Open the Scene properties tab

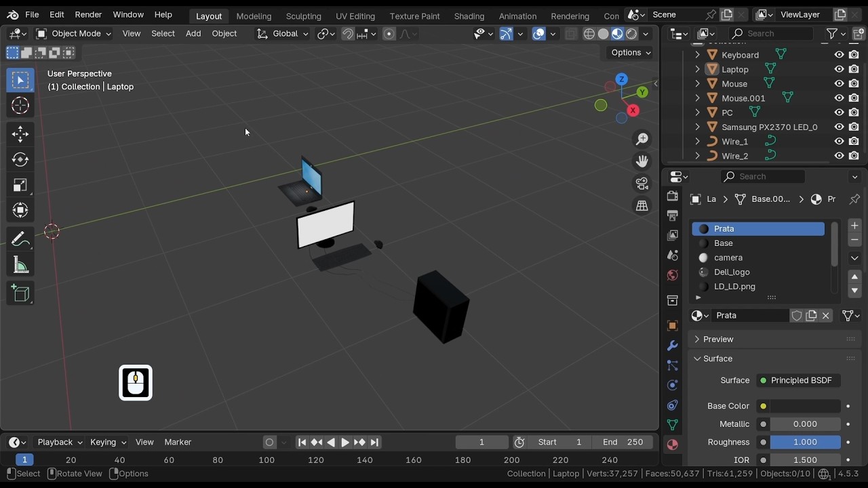coord(672,256)
